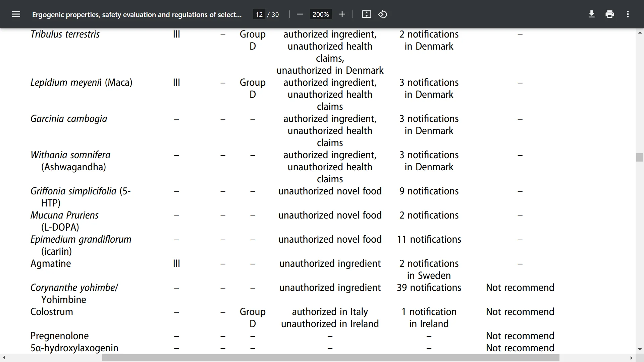
Task: Click the download icon to save PDF
Action: point(592,14)
